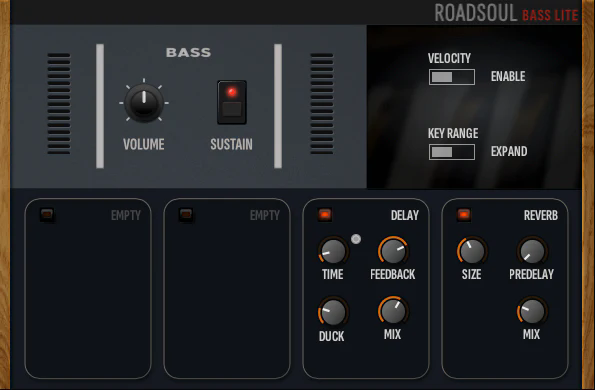Click the DUCK label
The height and width of the screenshot is (390, 595).
coord(332,337)
